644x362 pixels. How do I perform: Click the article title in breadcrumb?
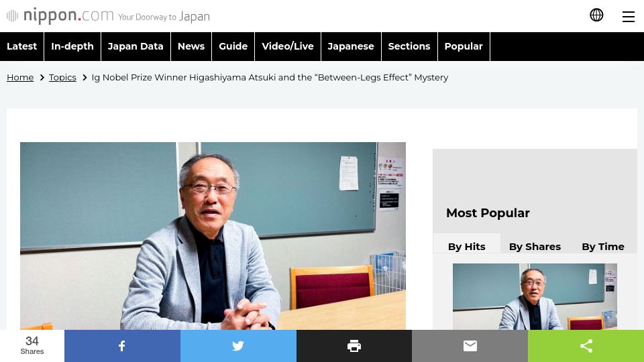[x=270, y=78]
